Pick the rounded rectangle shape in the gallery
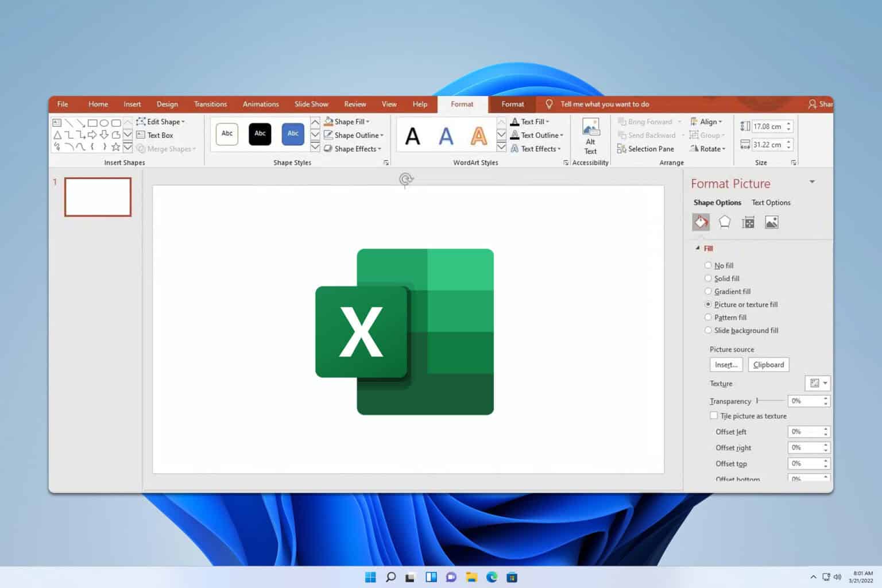The width and height of the screenshot is (882, 588). point(116,123)
